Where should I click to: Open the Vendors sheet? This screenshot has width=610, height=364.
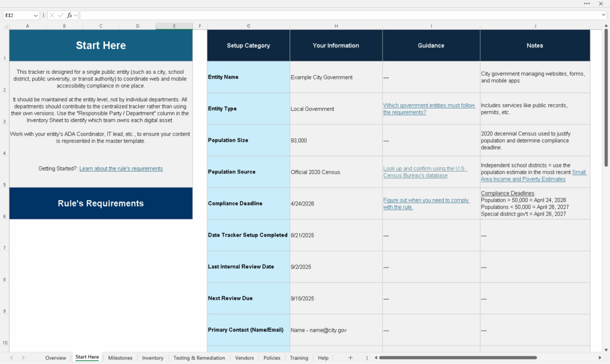[x=244, y=358]
